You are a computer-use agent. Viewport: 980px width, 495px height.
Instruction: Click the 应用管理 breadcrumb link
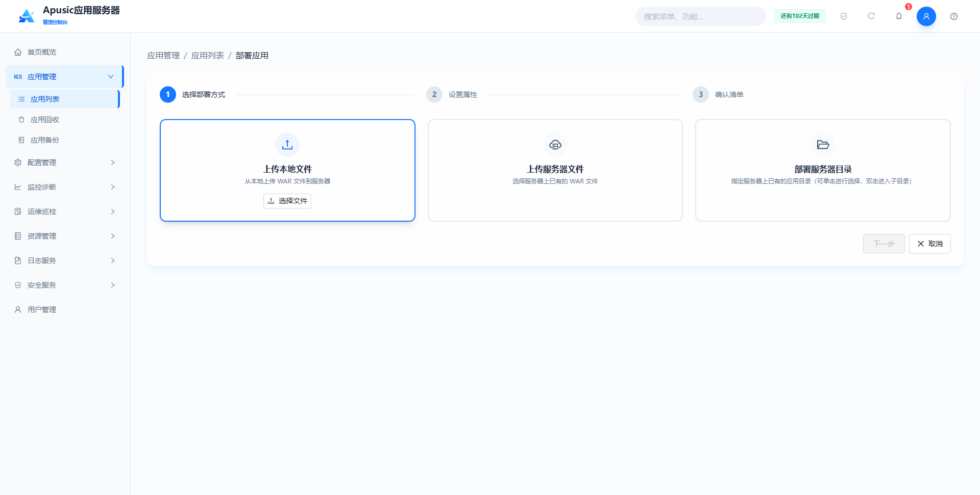click(x=163, y=55)
